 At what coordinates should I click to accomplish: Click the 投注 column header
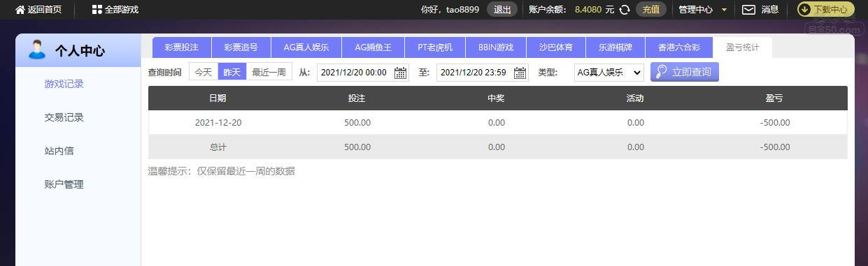click(357, 98)
